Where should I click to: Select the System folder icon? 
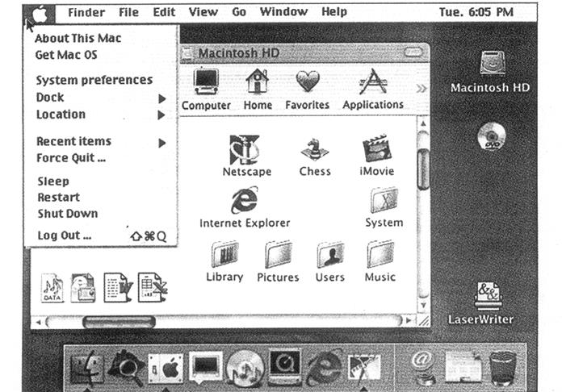[x=384, y=200]
